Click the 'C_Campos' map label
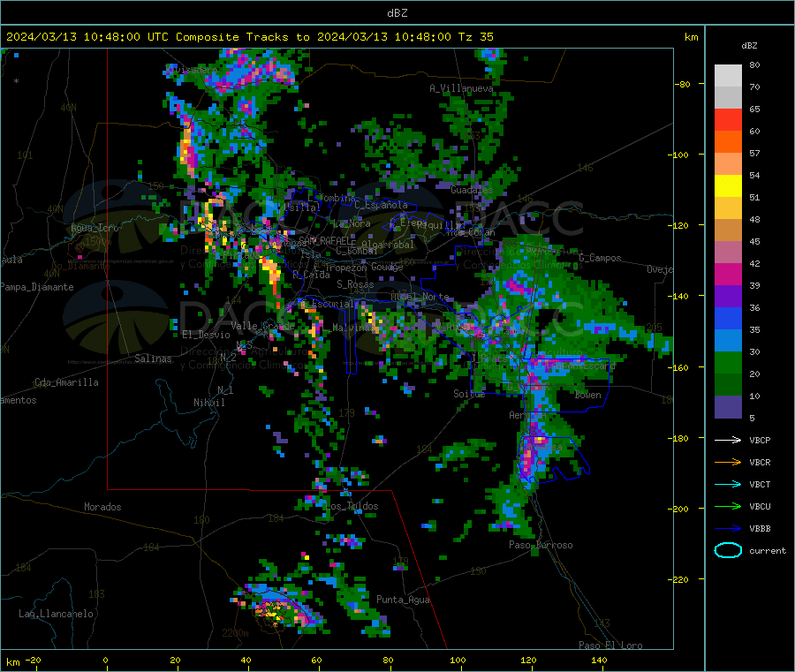 click(601, 258)
